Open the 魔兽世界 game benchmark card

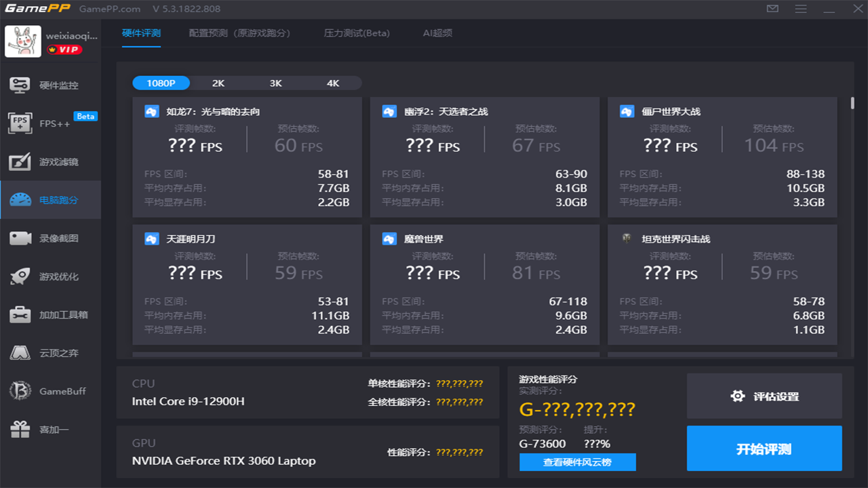(x=484, y=285)
